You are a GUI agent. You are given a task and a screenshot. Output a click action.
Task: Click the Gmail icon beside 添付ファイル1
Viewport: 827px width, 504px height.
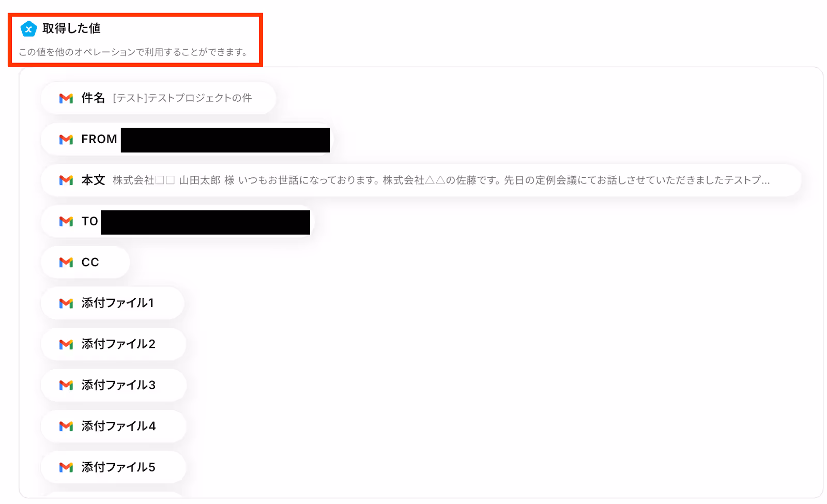pos(66,303)
